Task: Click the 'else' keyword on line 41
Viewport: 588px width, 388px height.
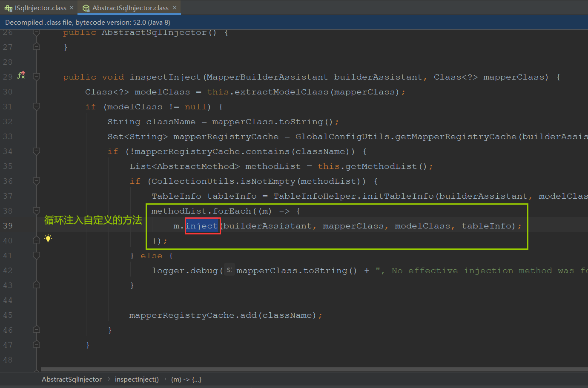Action: [152, 256]
